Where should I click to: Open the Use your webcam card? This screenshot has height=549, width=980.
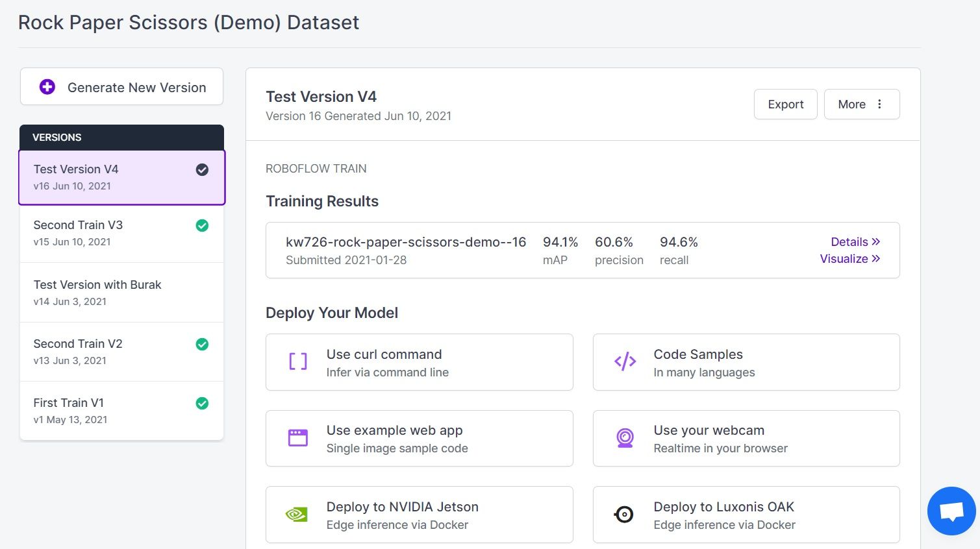746,438
